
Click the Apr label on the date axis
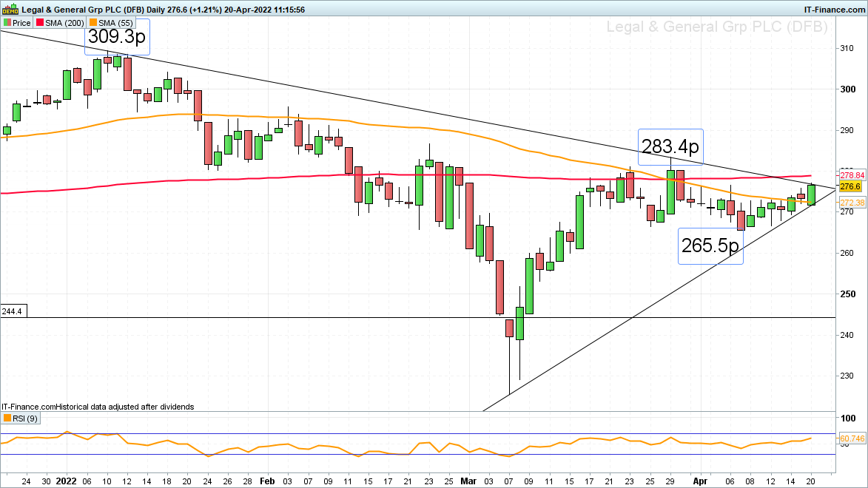(x=700, y=481)
